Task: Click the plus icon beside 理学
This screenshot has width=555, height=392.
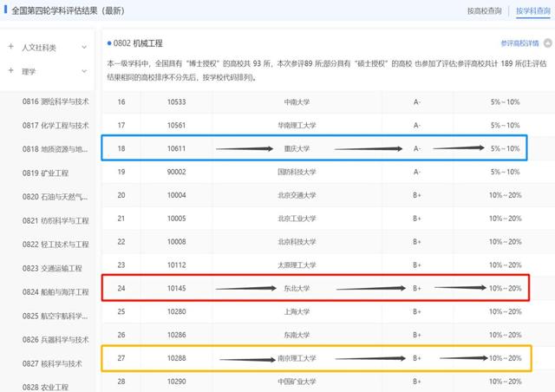Action: [x=11, y=70]
